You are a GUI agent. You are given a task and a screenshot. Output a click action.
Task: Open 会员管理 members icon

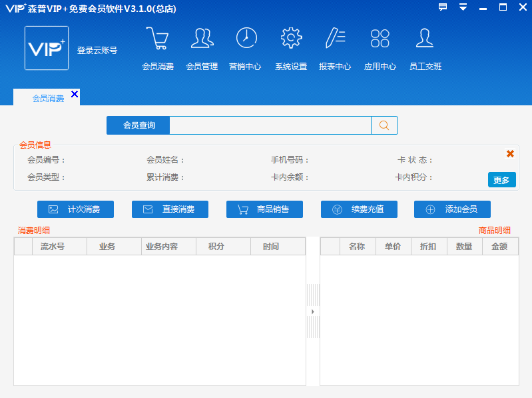(202, 39)
